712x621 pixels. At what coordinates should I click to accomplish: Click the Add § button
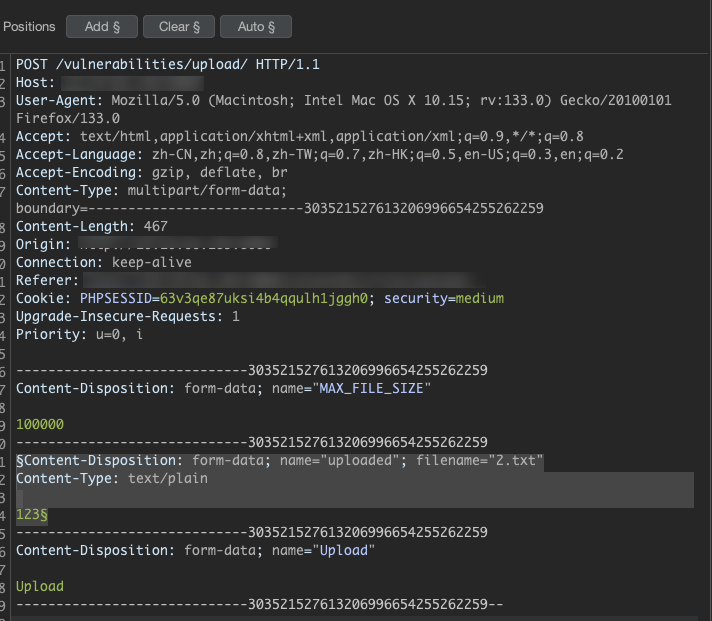(x=102, y=26)
